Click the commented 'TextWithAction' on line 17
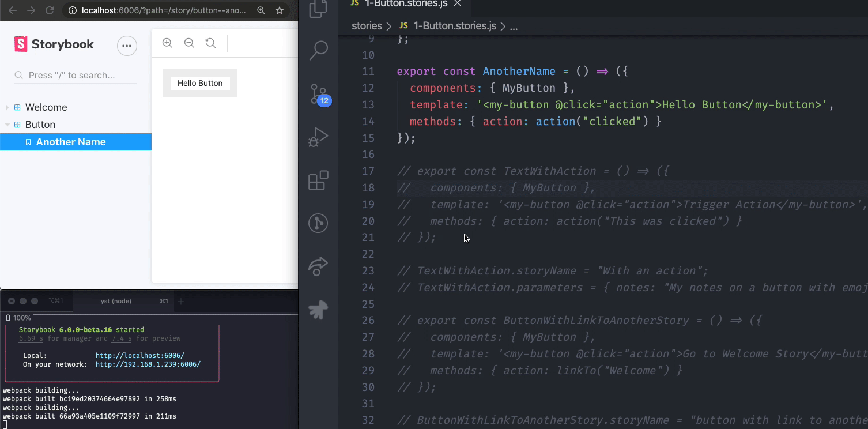The image size is (868, 429). [x=550, y=171]
